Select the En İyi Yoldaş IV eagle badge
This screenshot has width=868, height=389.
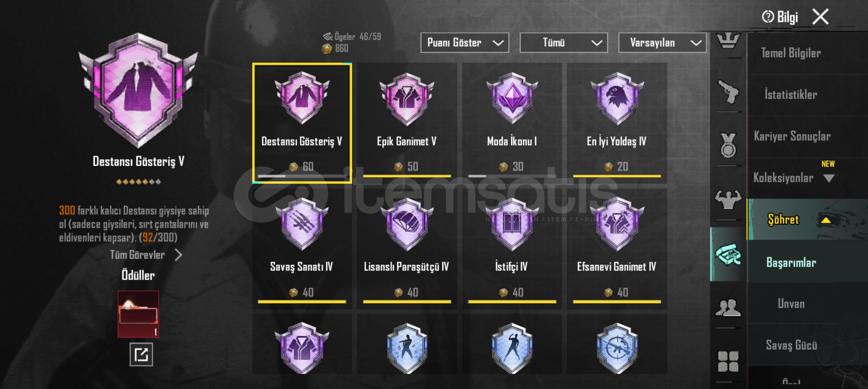(617, 122)
